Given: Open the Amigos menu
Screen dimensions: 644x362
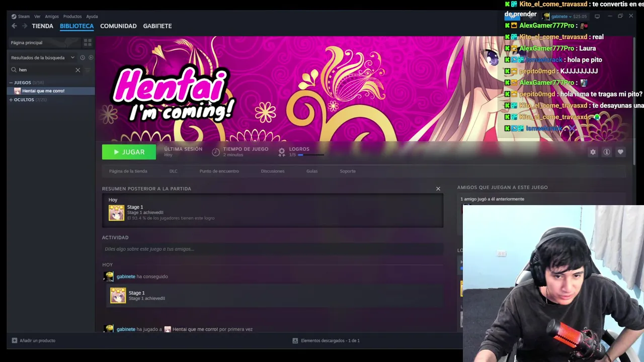Looking at the screenshot, I should [52, 16].
